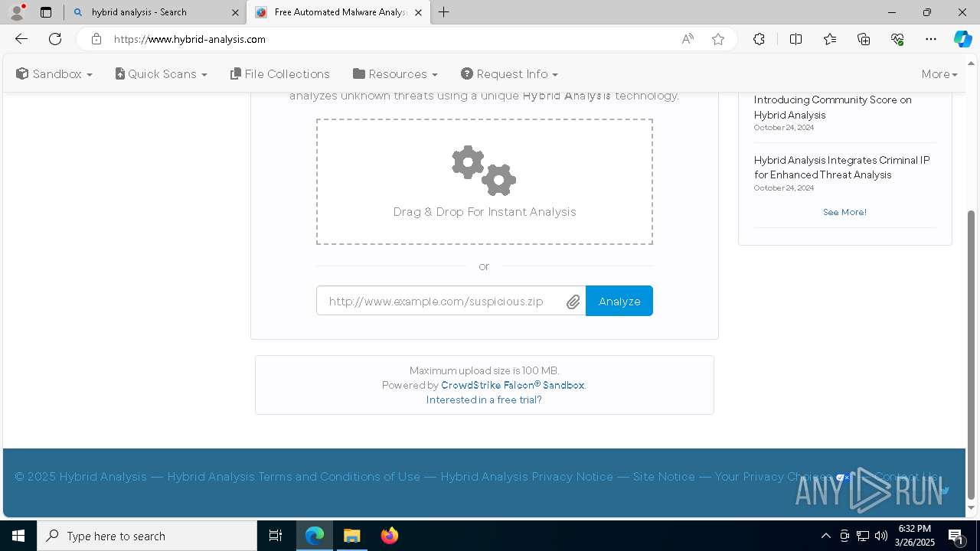Image resolution: width=980 pixels, height=551 pixels.
Task: Launch Firefox from the taskbar
Action: 390,536
